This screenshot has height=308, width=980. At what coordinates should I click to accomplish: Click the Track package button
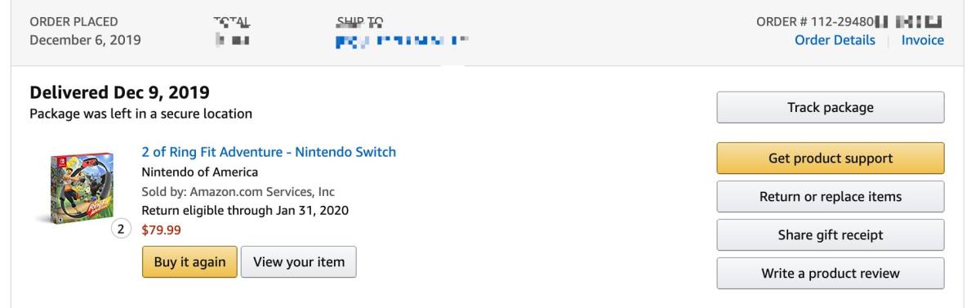830,107
